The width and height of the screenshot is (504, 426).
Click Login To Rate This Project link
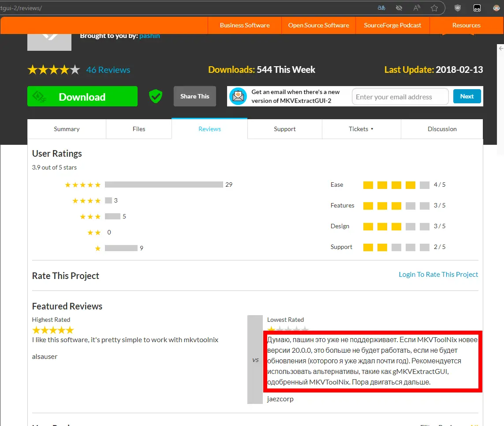(438, 275)
